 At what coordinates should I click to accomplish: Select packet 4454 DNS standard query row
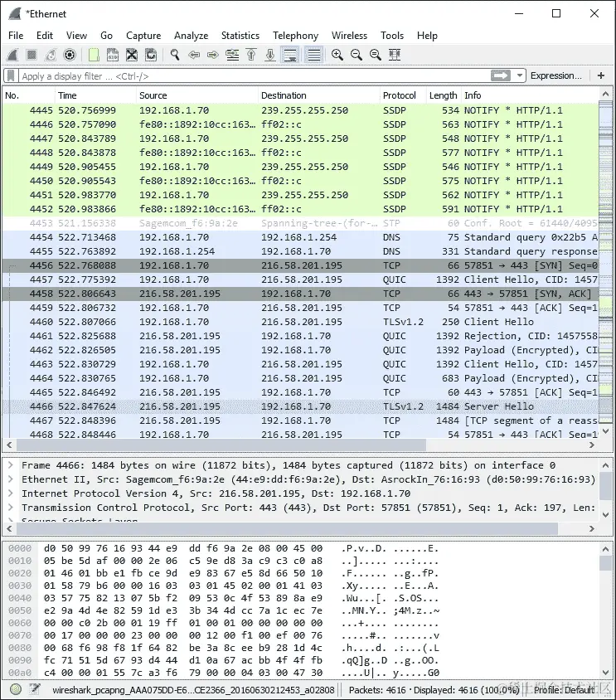click(300, 237)
